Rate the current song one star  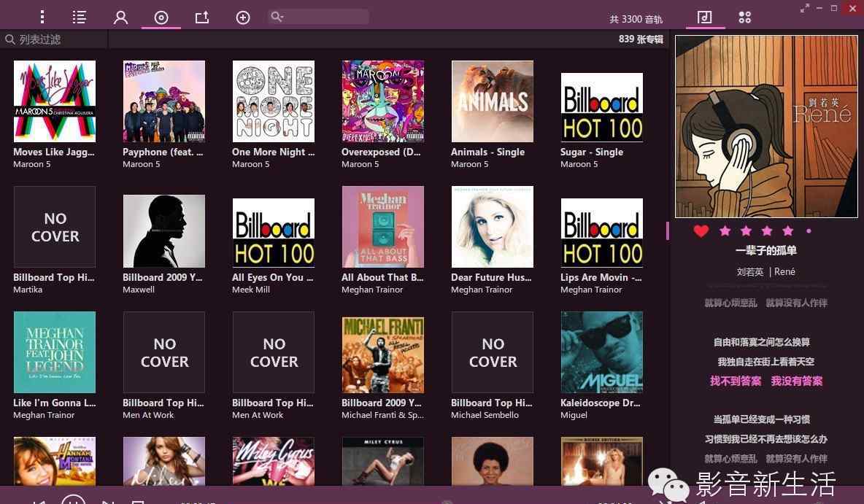[725, 230]
